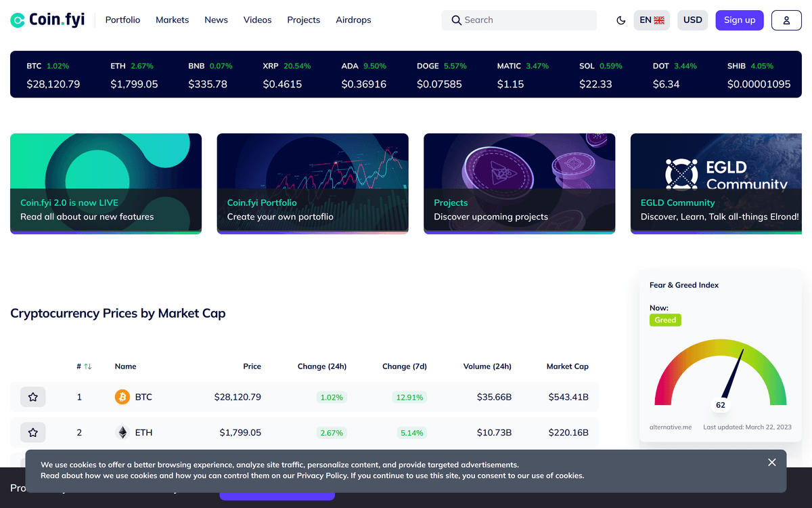The width and height of the screenshot is (812, 508).
Task: Go to the News section
Action: pos(216,20)
